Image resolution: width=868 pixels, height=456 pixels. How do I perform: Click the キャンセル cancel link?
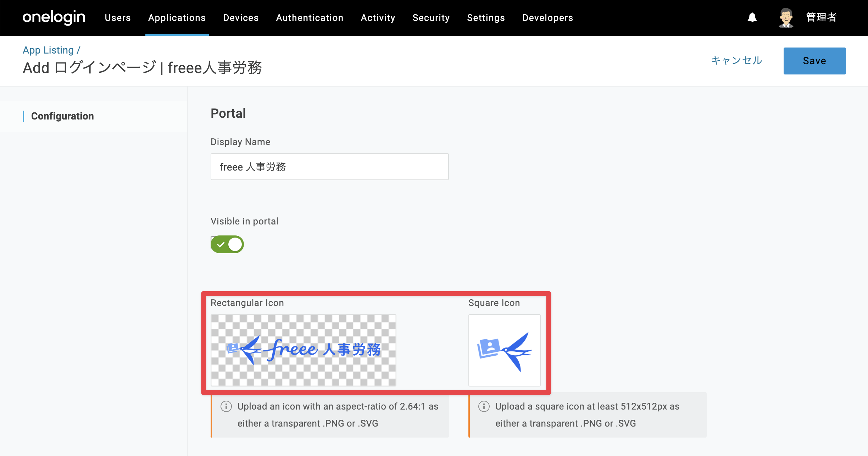(737, 61)
